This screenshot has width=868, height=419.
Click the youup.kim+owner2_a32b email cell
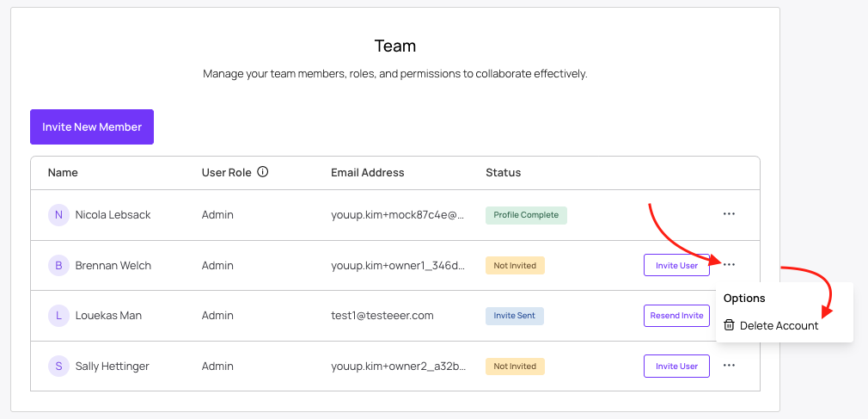(399, 367)
